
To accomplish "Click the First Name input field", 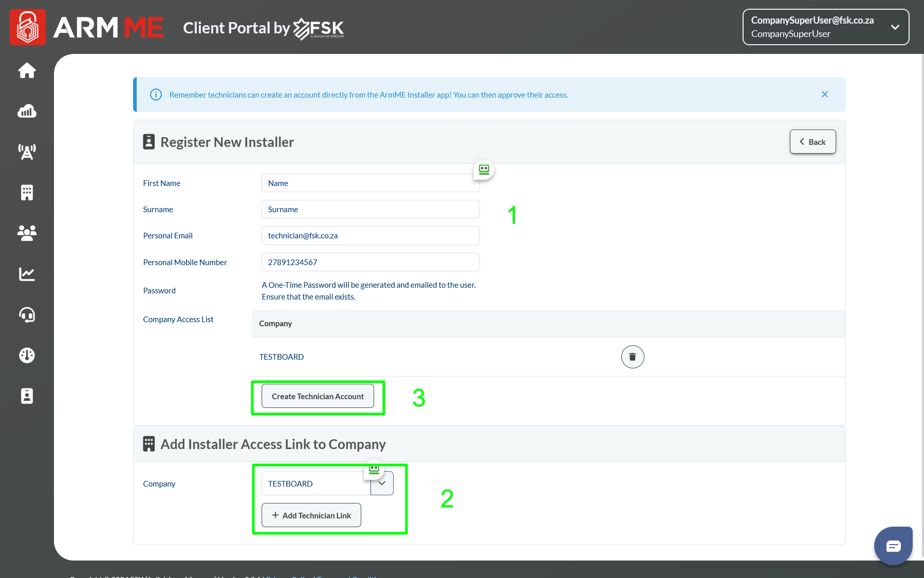I will pos(370,183).
